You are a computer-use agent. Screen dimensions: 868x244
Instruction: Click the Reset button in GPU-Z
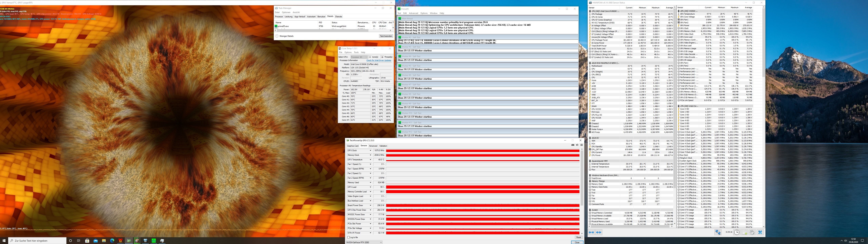coord(579,237)
